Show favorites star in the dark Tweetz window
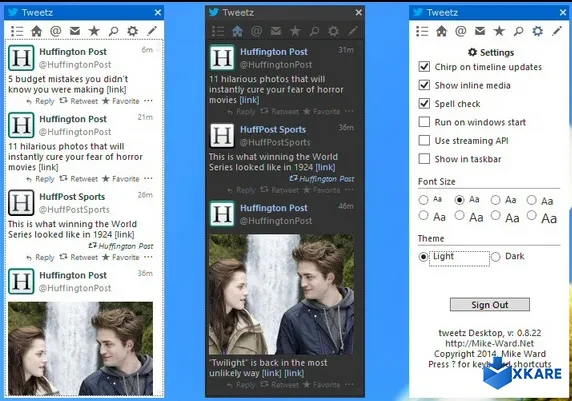Screen dimensions: 572x401 point(295,31)
